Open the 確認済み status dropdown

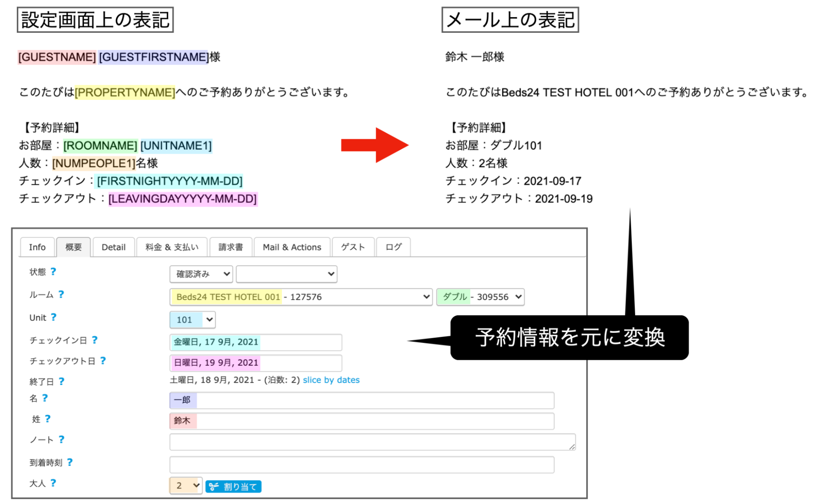point(201,274)
